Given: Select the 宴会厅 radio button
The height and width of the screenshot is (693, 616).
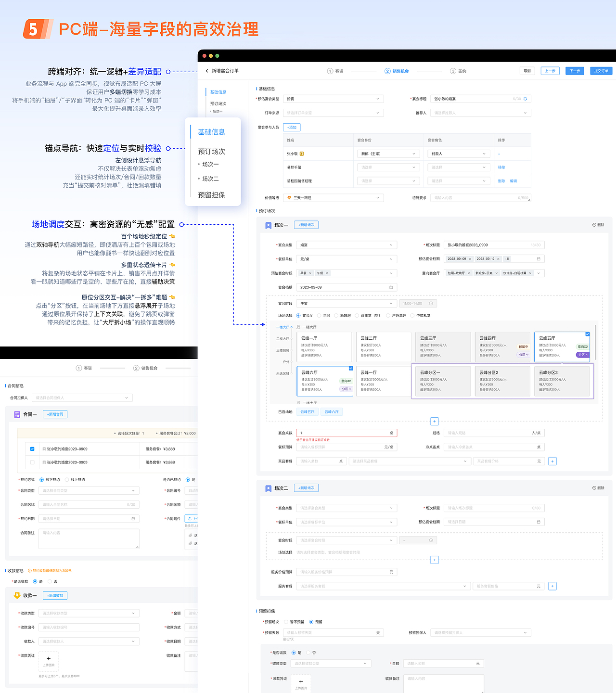Looking at the screenshot, I should pos(298,316).
